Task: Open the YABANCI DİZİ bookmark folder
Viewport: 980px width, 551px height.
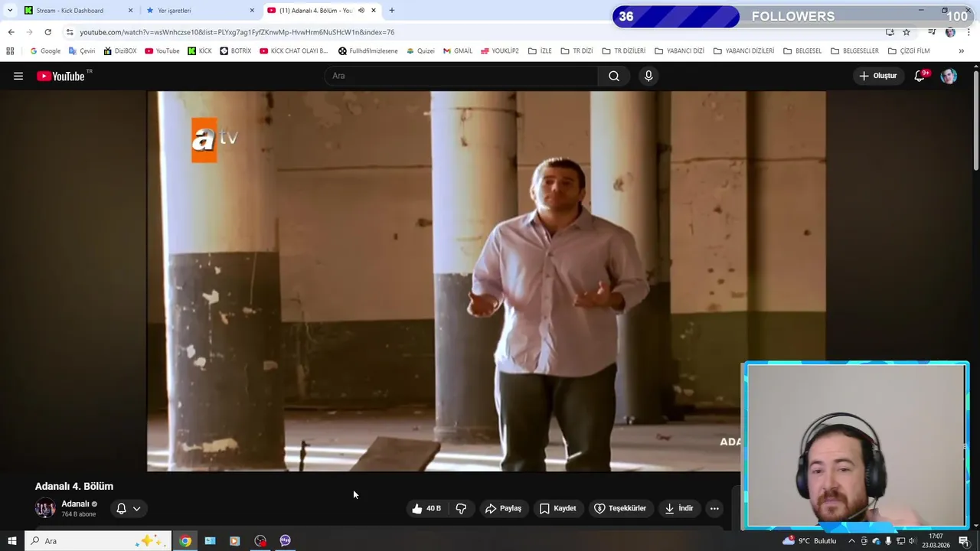Action: 679,51
